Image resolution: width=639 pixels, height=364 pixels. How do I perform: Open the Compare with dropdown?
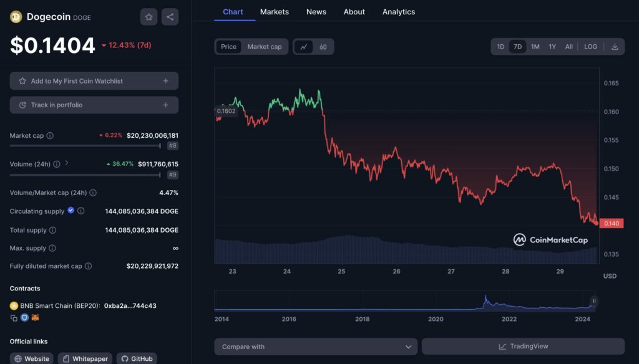click(316, 346)
